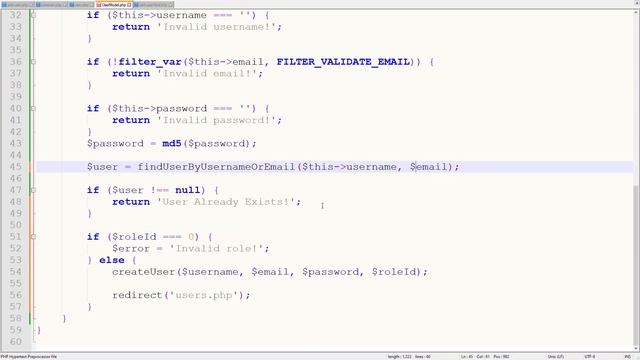Click line number 36 in the margin
The width and height of the screenshot is (640, 360).
16,62
